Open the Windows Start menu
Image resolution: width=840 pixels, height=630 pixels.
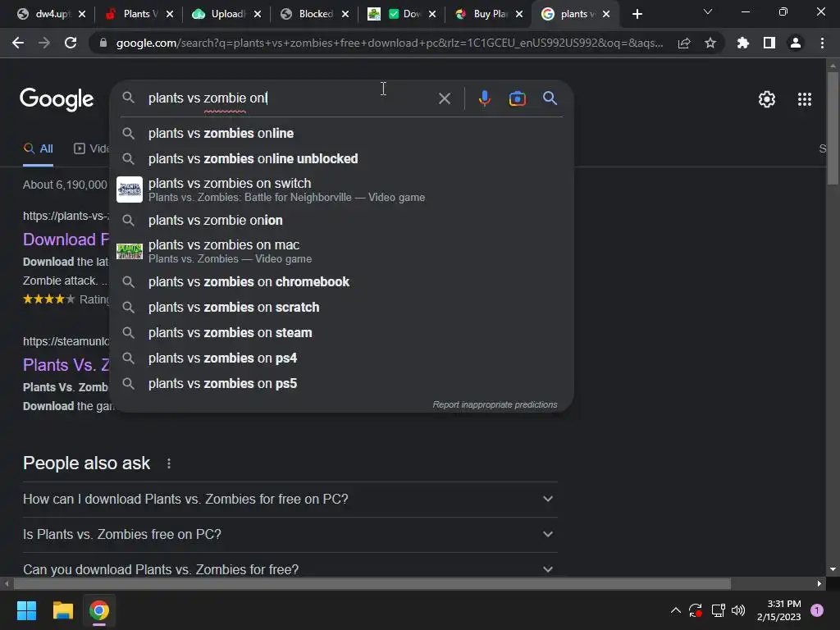pos(26,610)
